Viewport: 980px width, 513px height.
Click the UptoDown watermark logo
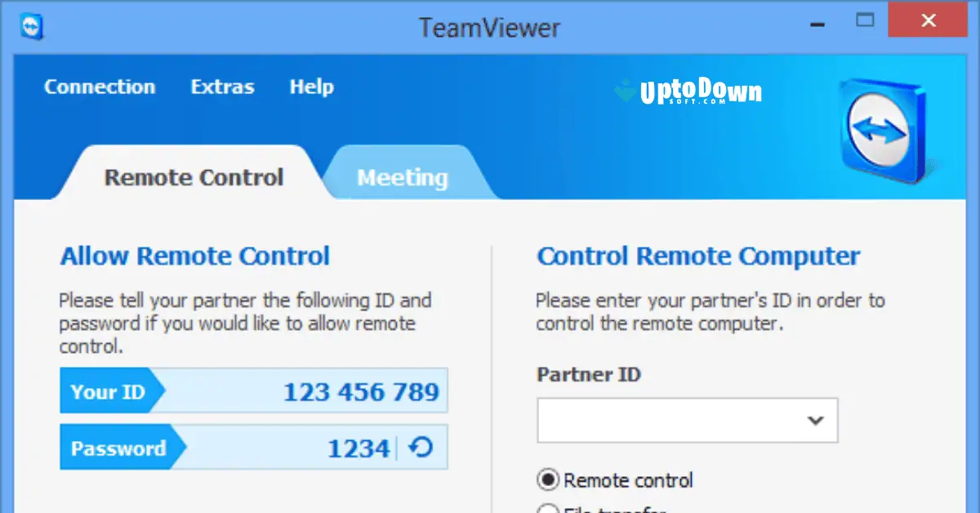point(690,90)
